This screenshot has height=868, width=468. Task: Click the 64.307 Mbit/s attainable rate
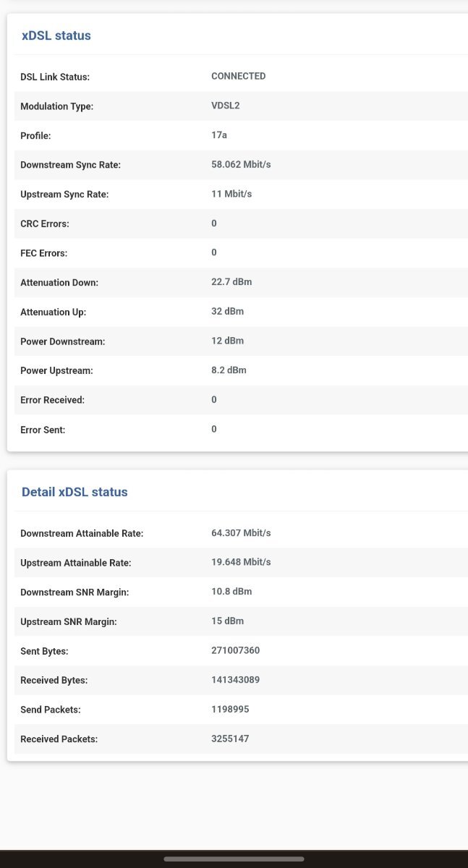[241, 533]
